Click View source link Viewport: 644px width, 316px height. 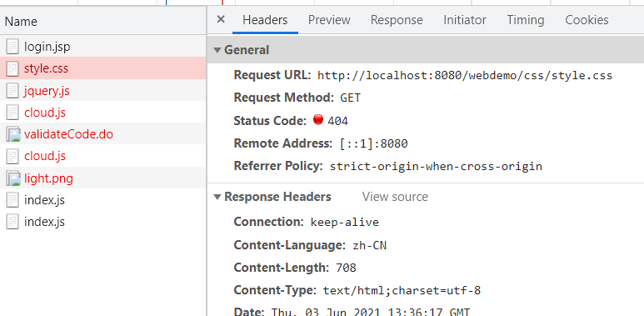pos(395,197)
